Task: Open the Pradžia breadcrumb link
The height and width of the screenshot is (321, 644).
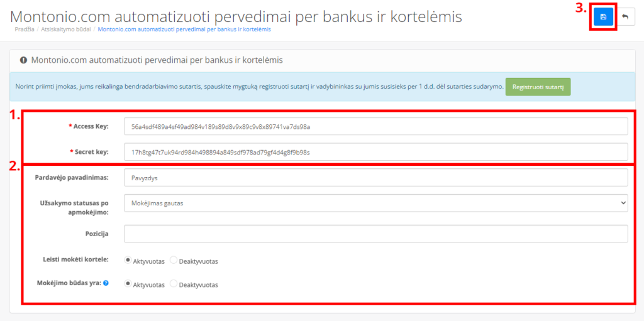Action: pyautogui.click(x=25, y=30)
